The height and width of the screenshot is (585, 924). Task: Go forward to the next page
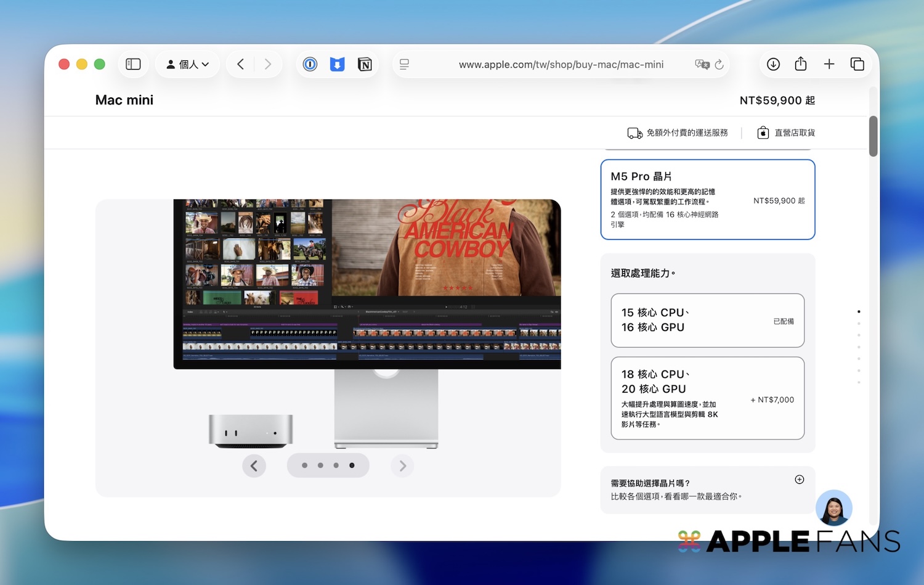[x=267, y=64]
